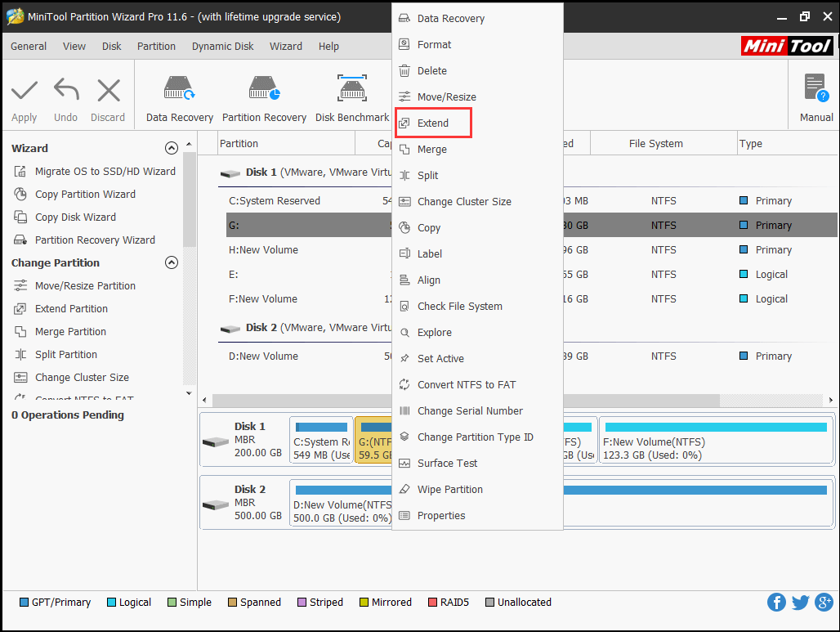Open the Dynamic Disk menu
This screenshot has width=840, height=632.
(223, 47)
